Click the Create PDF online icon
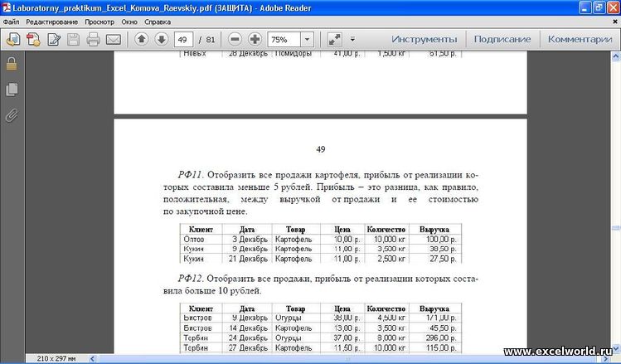This screenshot has height=364, width=621. tap(13, 39)
